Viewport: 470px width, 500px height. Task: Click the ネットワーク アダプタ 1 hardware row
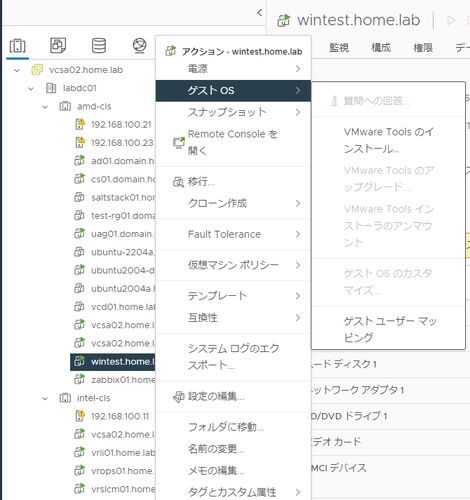click(391, 390)
